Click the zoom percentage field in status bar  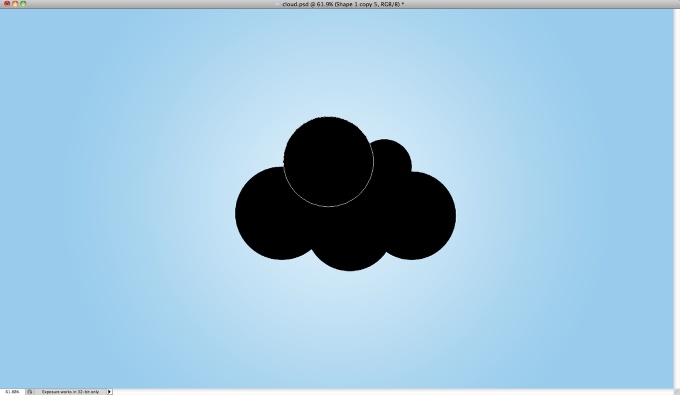12,392
